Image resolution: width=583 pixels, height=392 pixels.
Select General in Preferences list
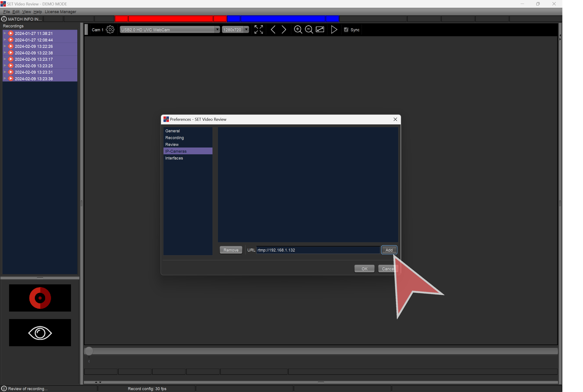pyautogui.click(x=188, y=131)
